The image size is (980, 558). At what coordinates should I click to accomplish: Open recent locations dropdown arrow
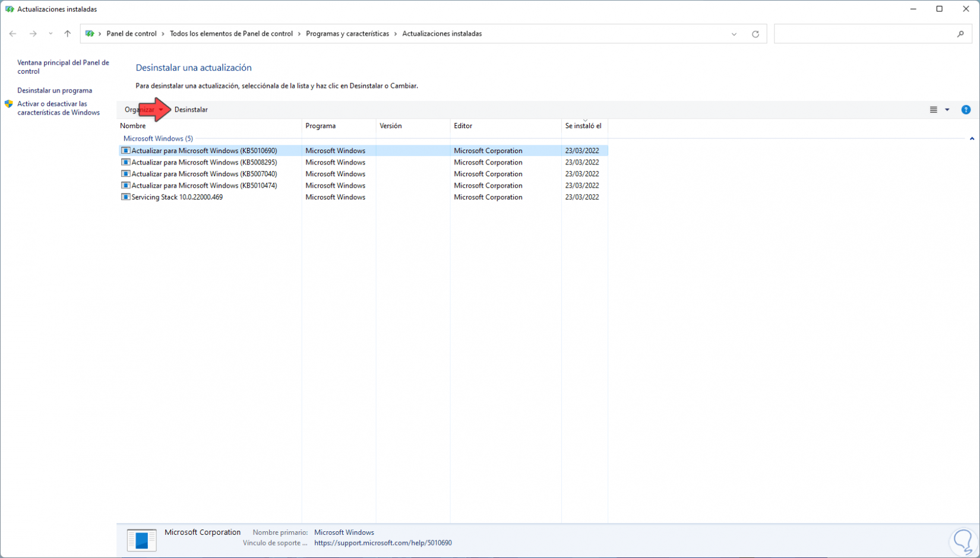50,34
